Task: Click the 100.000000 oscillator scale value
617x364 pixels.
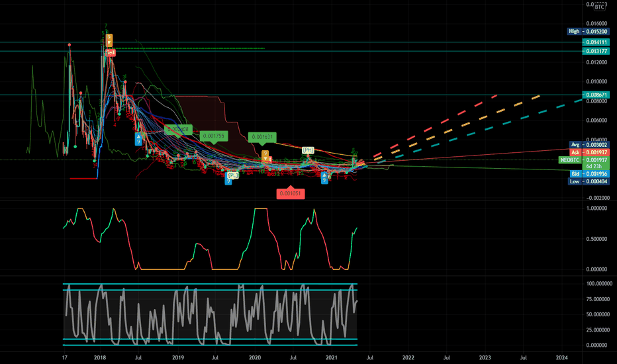Action: (599, 284)
